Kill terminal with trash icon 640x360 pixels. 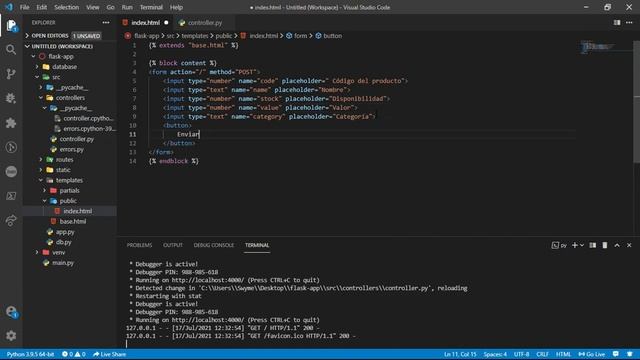[605, 245]
